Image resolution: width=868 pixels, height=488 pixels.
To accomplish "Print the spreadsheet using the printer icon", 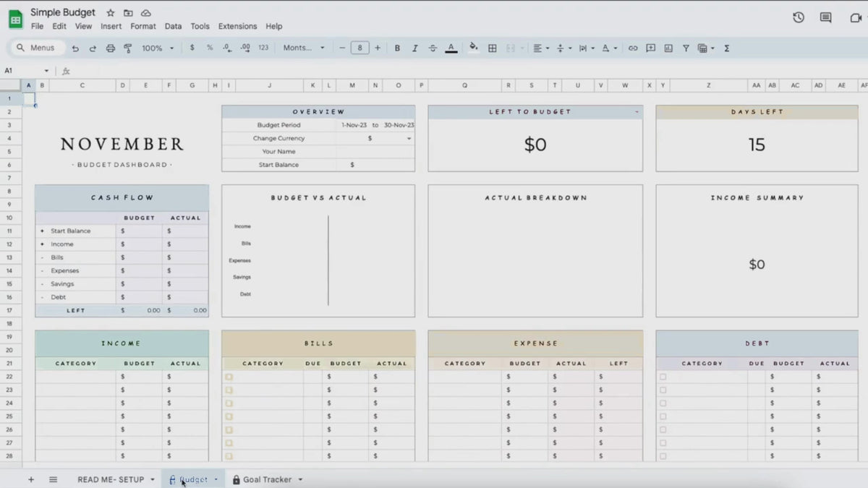I will (111, 48).
